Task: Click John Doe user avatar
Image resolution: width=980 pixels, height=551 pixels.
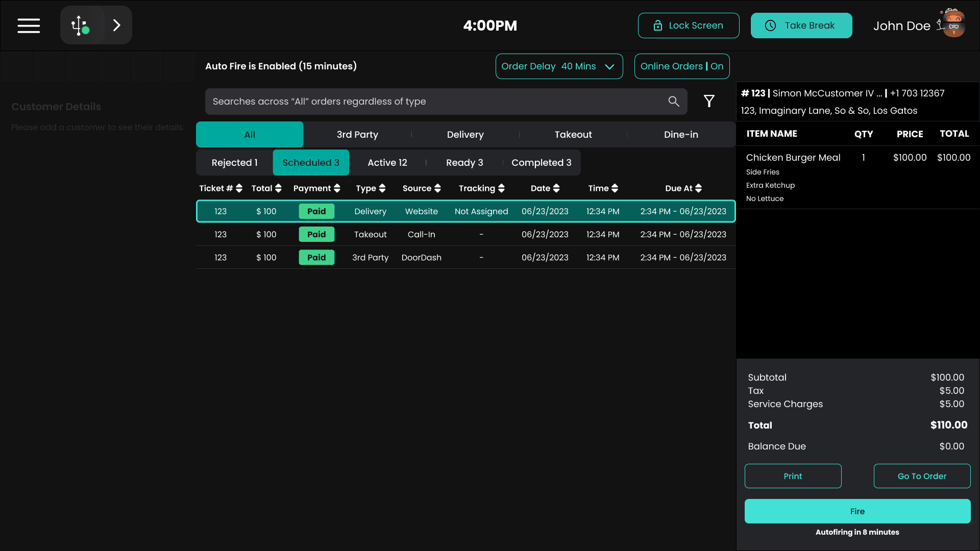Action: [x=952, y=24]
